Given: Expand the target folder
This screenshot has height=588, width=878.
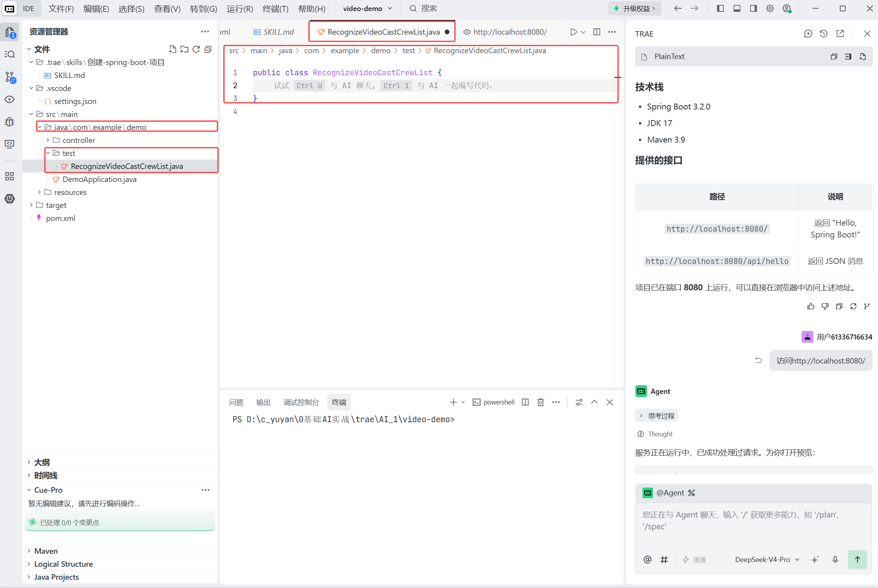Looking at the screenshot, I should point(31,205).
